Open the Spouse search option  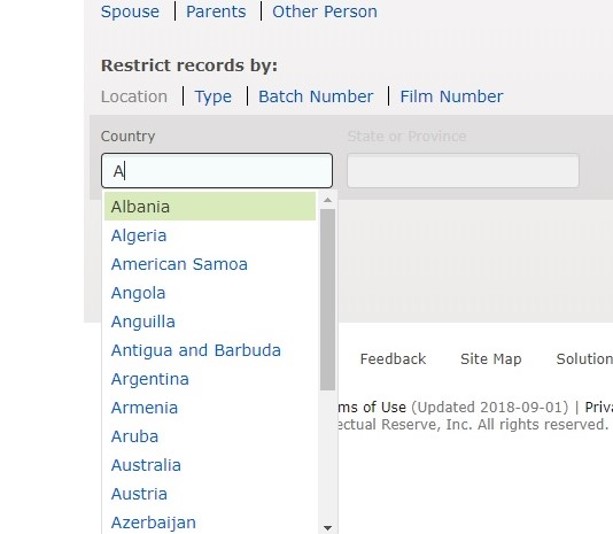click(x=130, y=12)
